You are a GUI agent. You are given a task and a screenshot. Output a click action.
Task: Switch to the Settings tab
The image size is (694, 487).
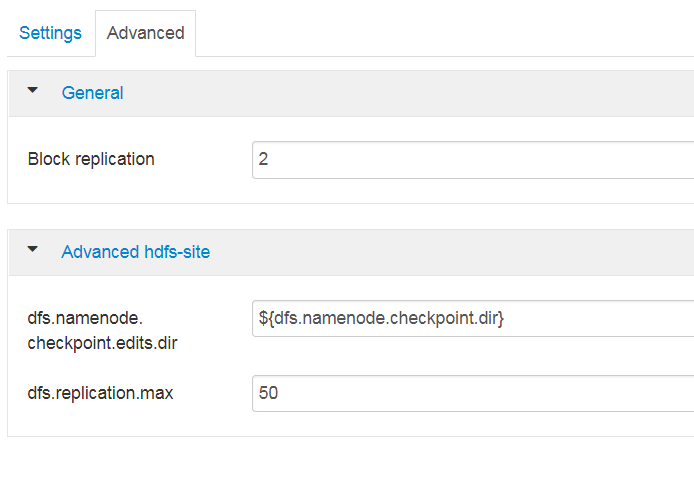coord(50,33)
